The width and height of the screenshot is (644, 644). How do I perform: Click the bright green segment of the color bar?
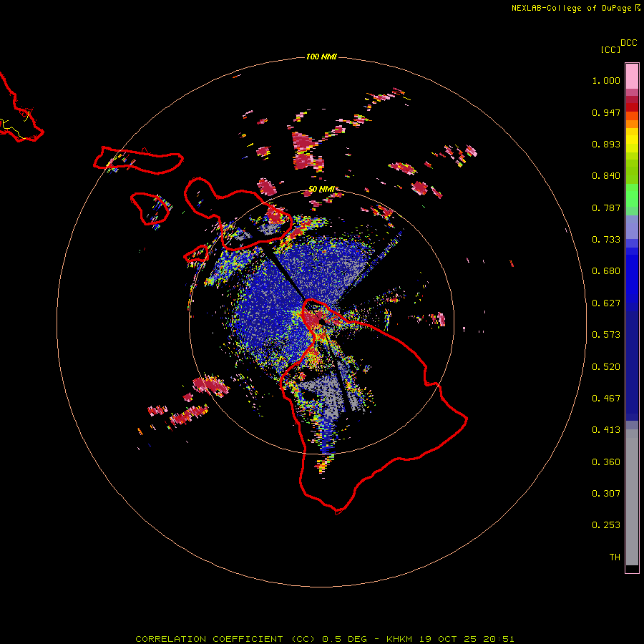pos(632,195)
